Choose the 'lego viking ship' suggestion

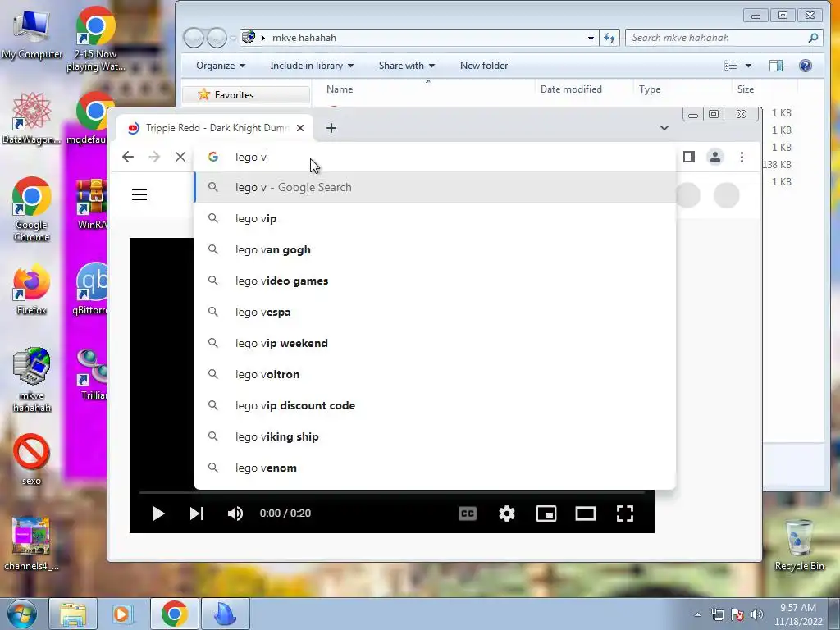[x=435, y=436]
